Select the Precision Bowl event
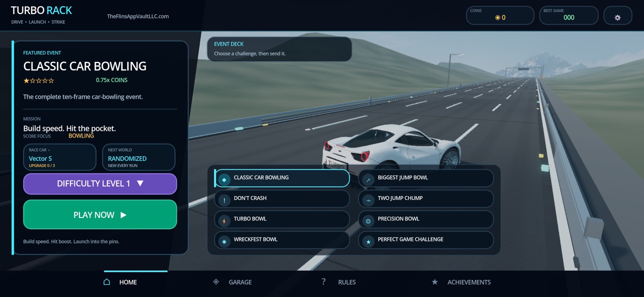The image size is (644, 297). pyautogui.click(x=426, y=219)
